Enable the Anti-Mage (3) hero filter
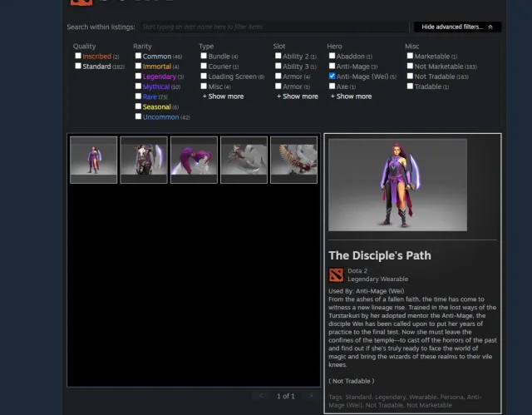The image size is (532, 415). click(332, 66)
